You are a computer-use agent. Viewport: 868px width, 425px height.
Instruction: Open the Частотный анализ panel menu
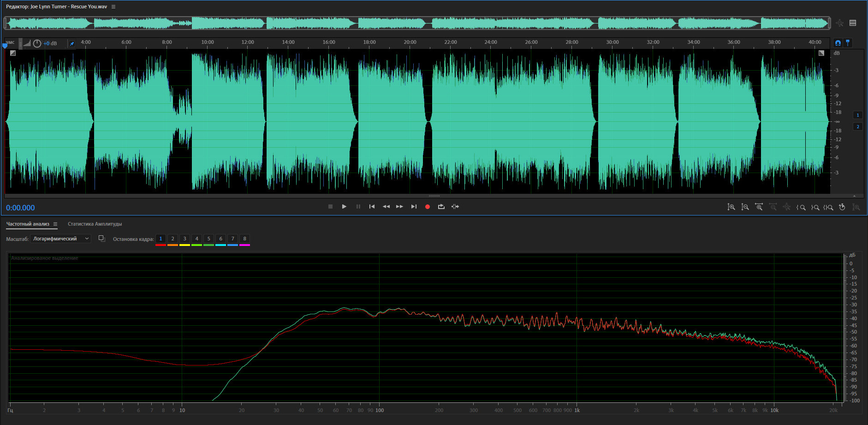click(x=55, y=224)
